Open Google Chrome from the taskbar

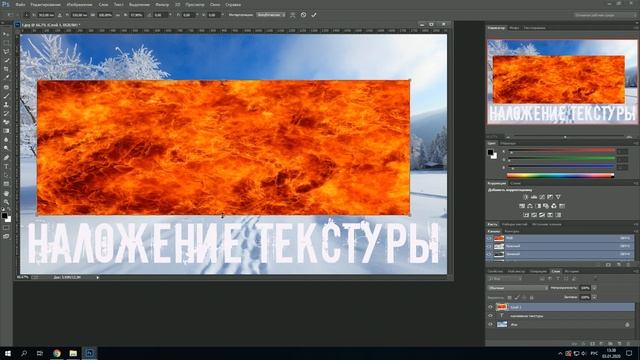click(57, 353)
